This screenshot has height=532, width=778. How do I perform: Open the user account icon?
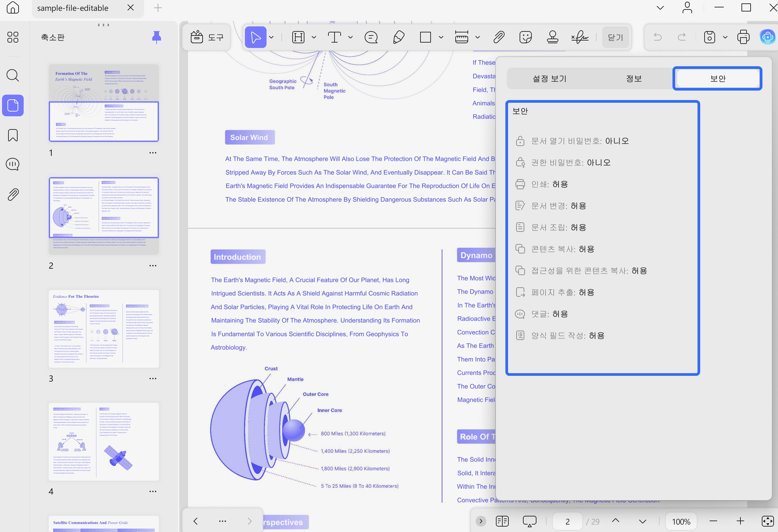click(x=687, y=7)
